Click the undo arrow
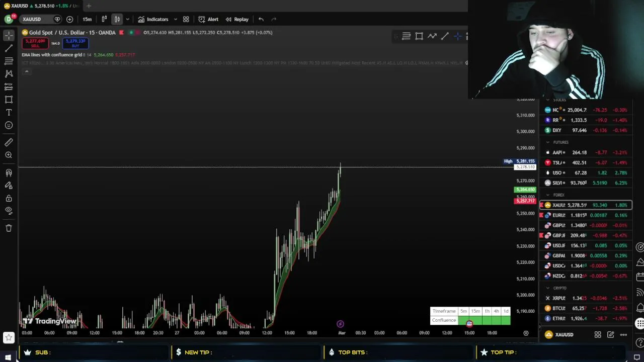Viewport: 644px width, 362px height. click(261, 19)
